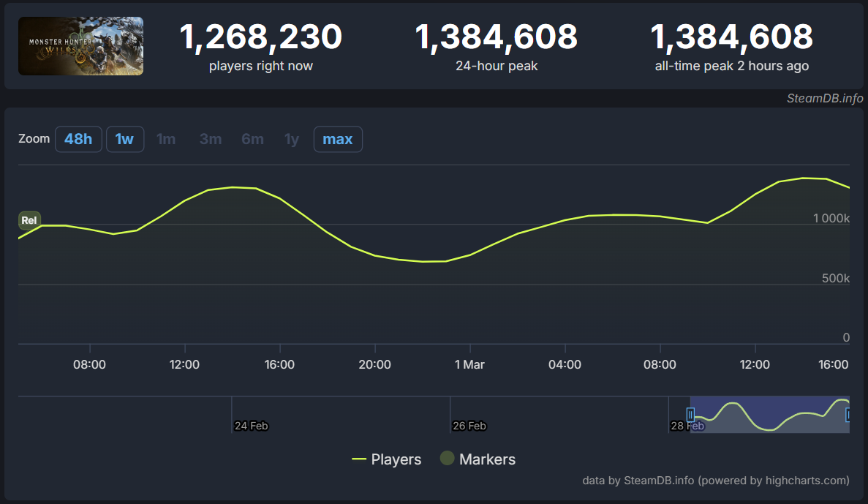Click the Rel release marker on the chart
Viewport: 868px width, 504px height.
29,220
